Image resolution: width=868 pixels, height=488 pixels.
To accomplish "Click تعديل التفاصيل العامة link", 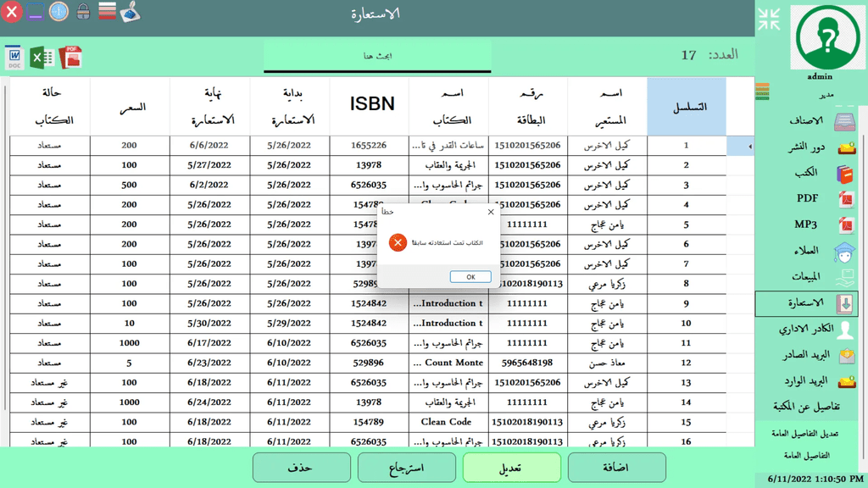I will 805,434.
